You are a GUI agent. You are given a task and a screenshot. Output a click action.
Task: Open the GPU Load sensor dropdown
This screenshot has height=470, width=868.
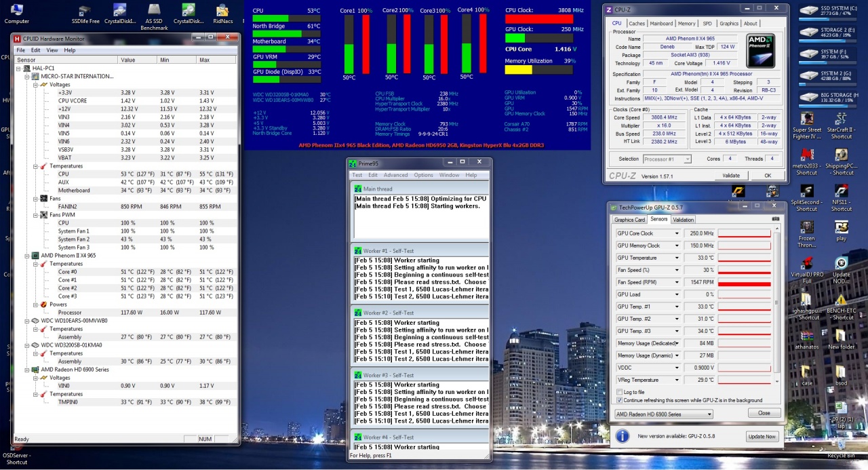(677, 294)
